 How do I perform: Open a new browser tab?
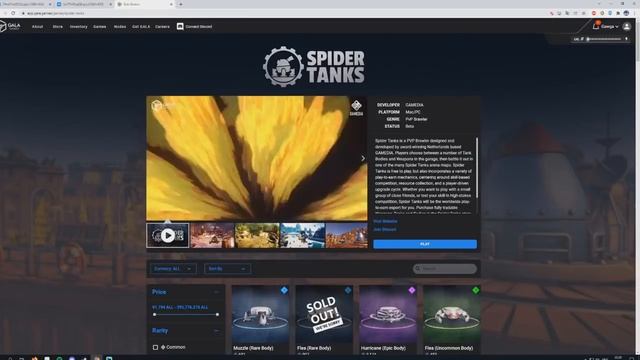tap(180, 4)
